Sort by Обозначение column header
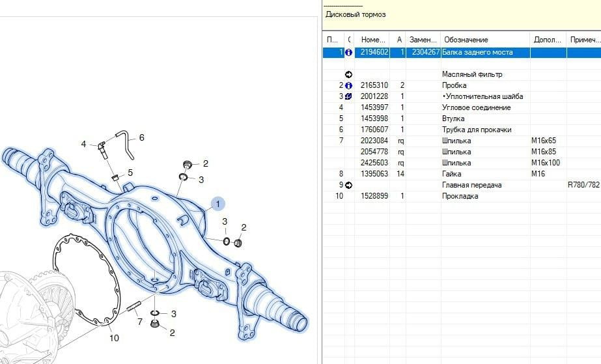Screen dimensions: 601x364 click(x=485, y=40)
